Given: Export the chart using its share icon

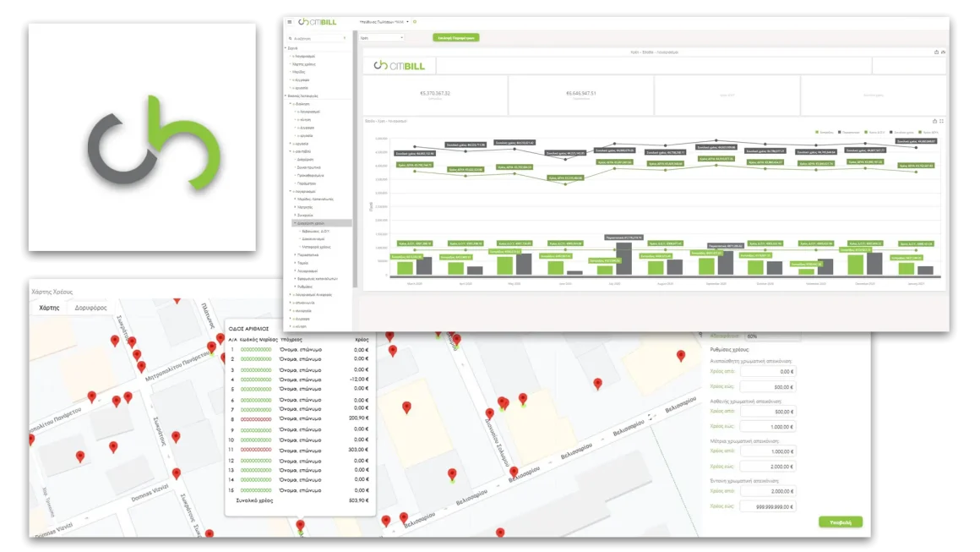Looking at the screenshot, I should pyautogui.click(x=934, y=121).
